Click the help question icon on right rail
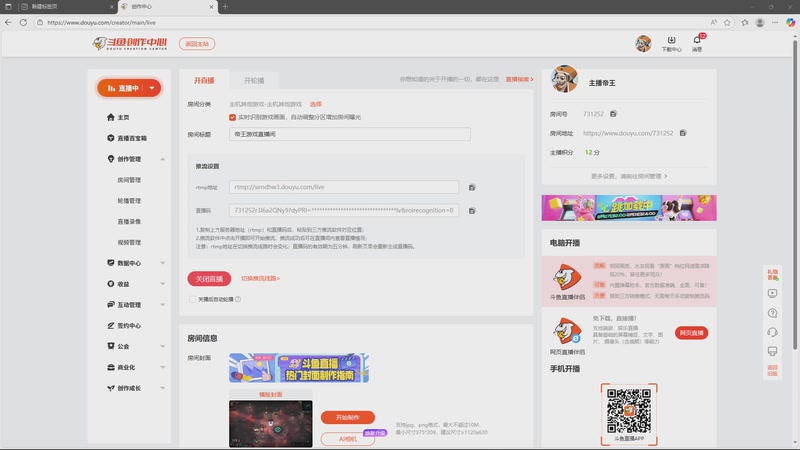 pos(772,313)
